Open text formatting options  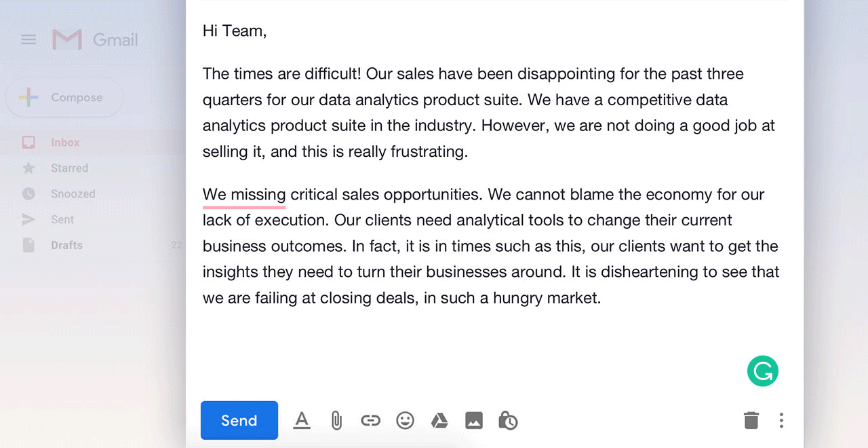302,421
